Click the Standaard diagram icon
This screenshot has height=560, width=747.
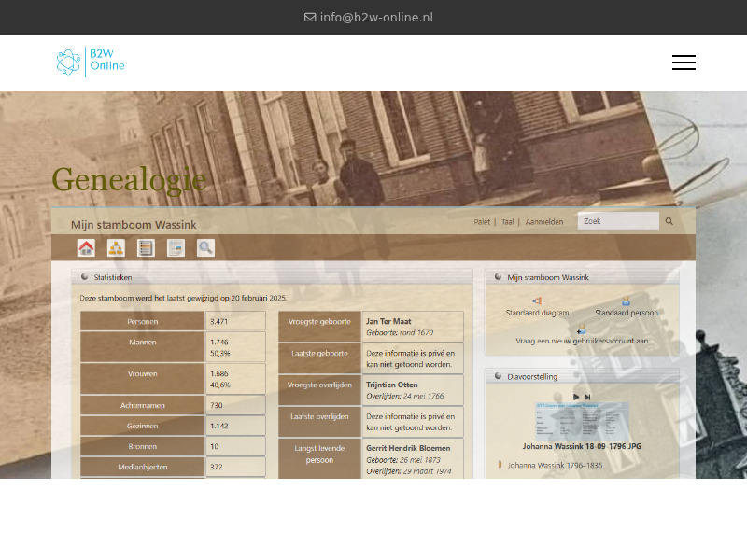point(537,300)
